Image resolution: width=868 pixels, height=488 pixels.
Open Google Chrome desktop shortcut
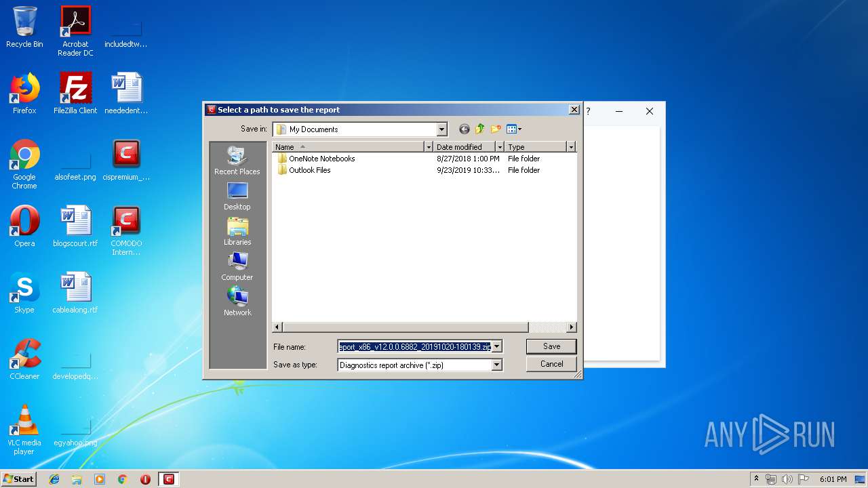pyautogui.click(x=24, y=164)
